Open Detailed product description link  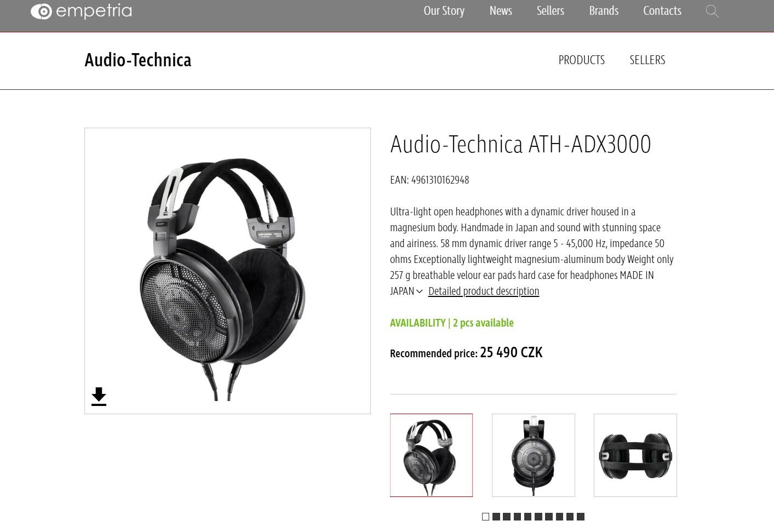[484, 291]
